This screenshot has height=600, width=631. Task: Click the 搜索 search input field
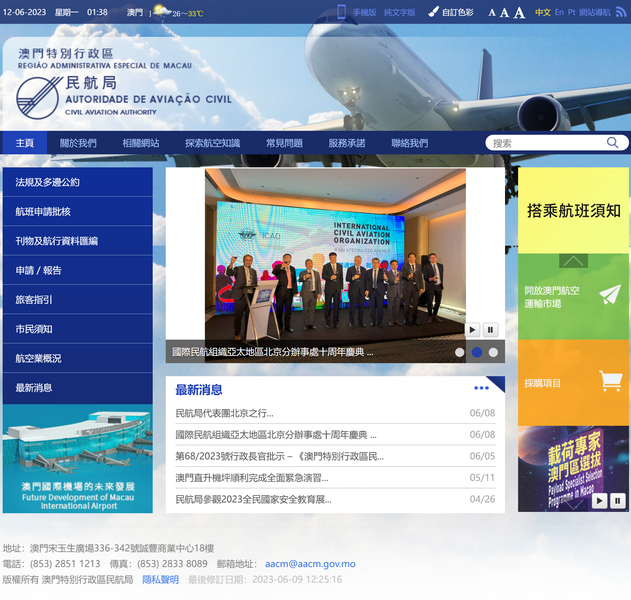pyautogui.click(x=545, y=143)
